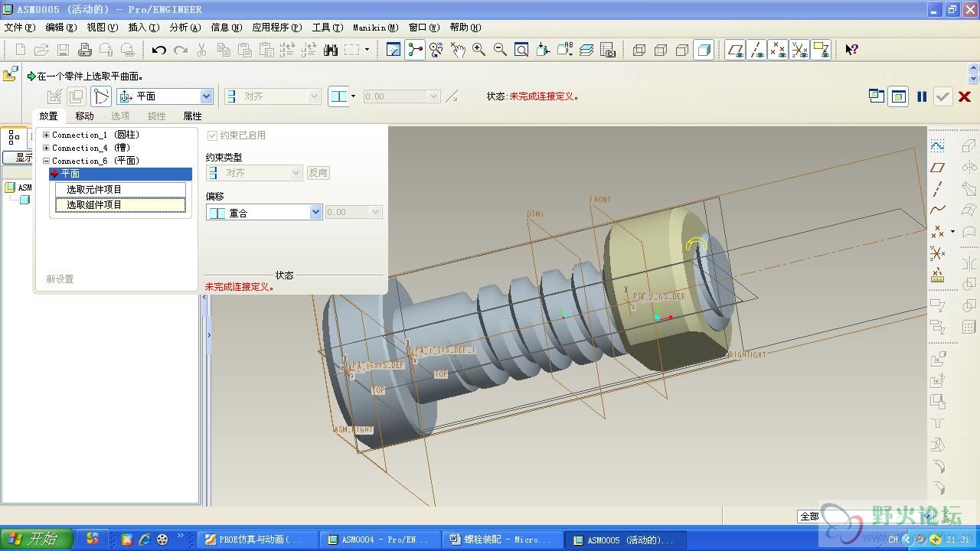Click the red X cancel icon
Image resolution: width=980 pixels, height=551 pixels.
(965, 96)
